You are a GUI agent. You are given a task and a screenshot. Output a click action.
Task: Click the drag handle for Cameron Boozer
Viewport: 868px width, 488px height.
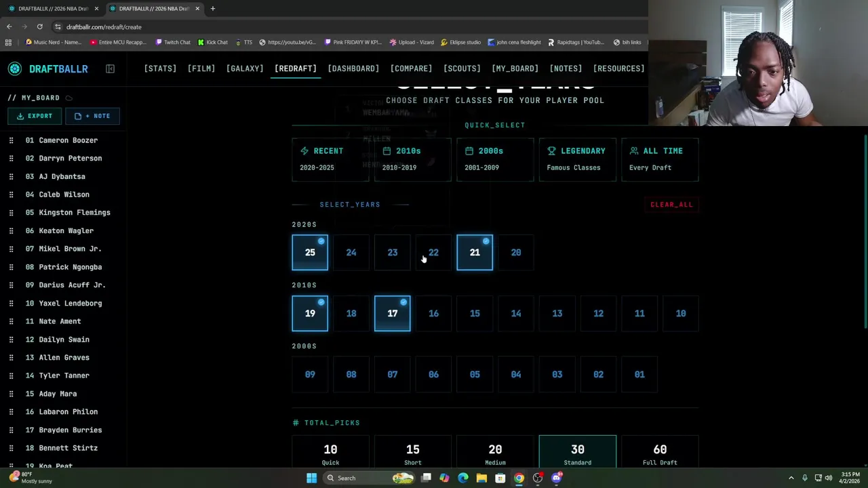coord(11,140)
